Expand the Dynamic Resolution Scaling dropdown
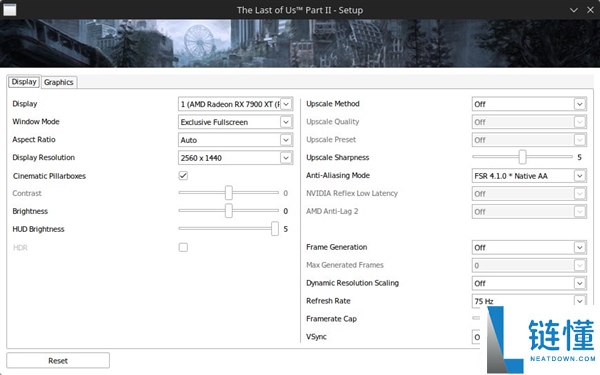The width and height of the screenshot is (600, 375). pos(529,283)
